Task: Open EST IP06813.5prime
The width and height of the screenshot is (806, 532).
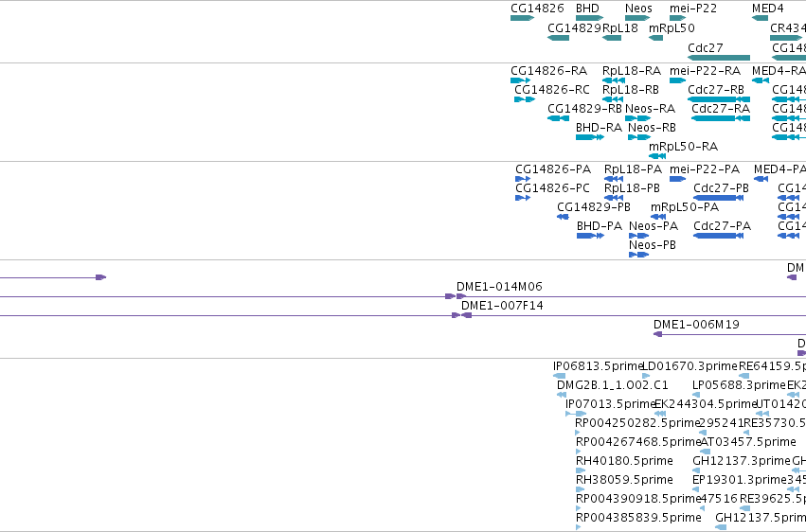Action: pos(599,366)
